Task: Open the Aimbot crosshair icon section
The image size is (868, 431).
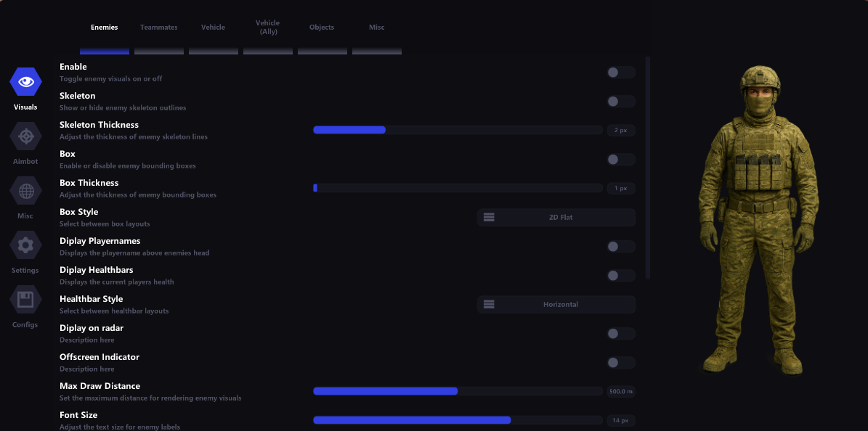Action: pyautogui.click(x=25, y=136)
